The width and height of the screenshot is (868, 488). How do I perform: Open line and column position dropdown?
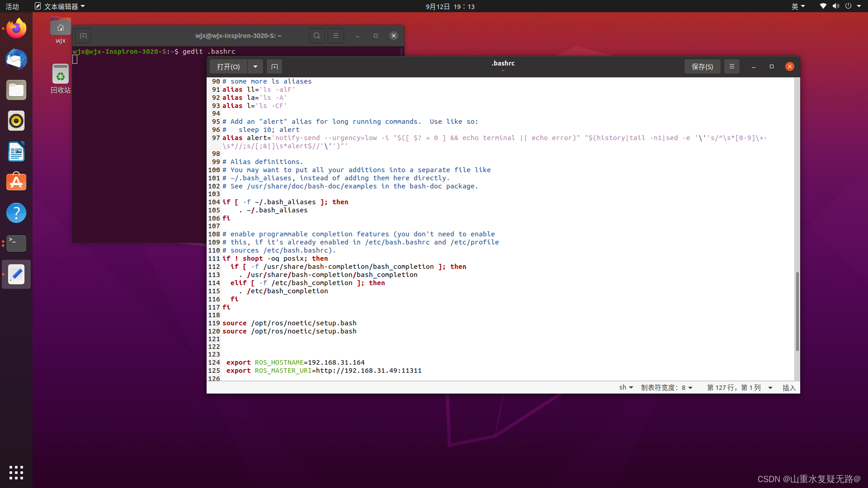coord(740,388)
